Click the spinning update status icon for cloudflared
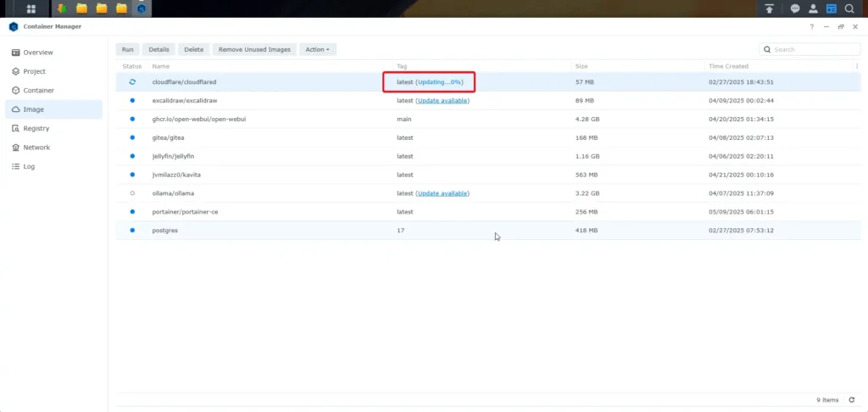The width and height of the screenshot is (868, 412). [131, 81]
